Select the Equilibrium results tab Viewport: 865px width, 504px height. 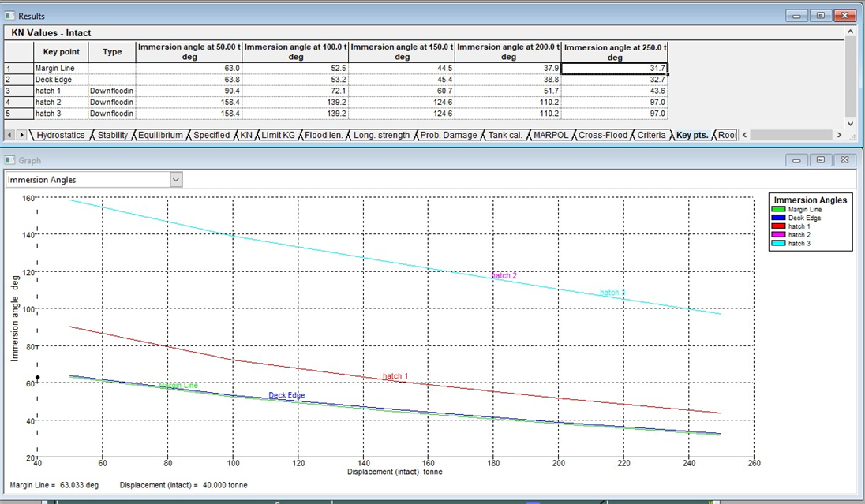[x=160, y=135]
